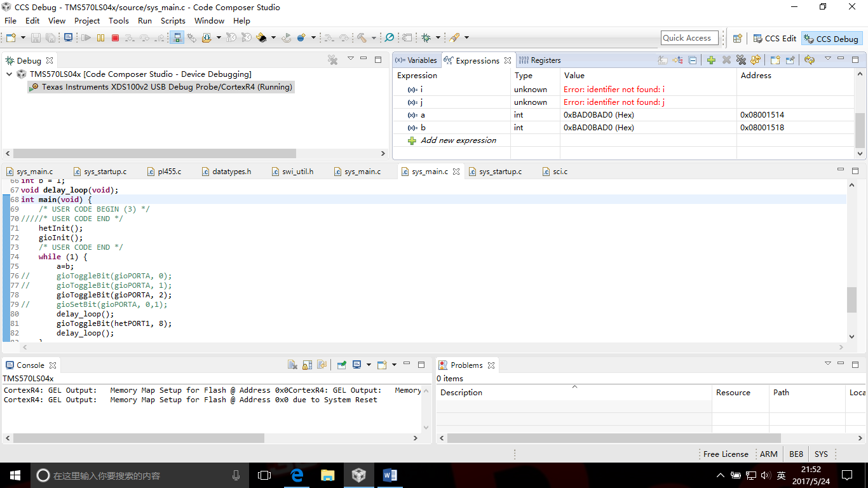This screenshot has width=868, height=488.
Task: Click the Debug view horizontal scrollbar thumb
Action: tap(154, 153)
